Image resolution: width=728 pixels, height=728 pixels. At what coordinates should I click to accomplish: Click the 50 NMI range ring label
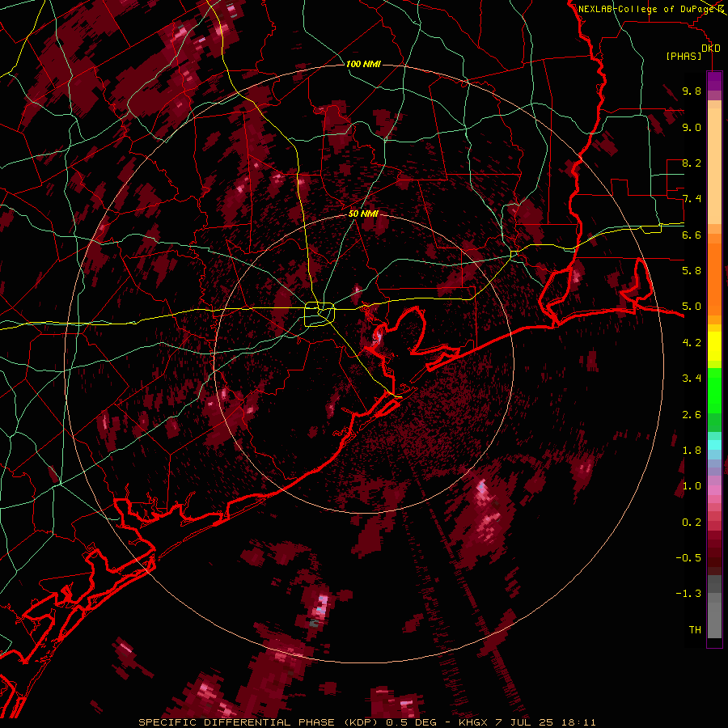(x=363, y=214)
